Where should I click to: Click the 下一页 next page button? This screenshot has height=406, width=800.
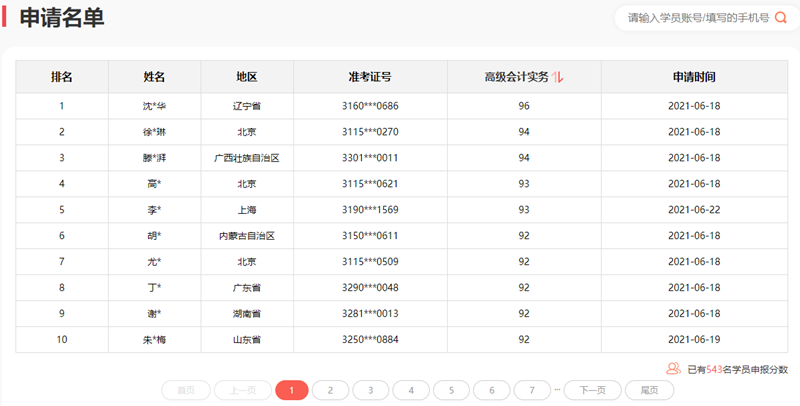592,390
